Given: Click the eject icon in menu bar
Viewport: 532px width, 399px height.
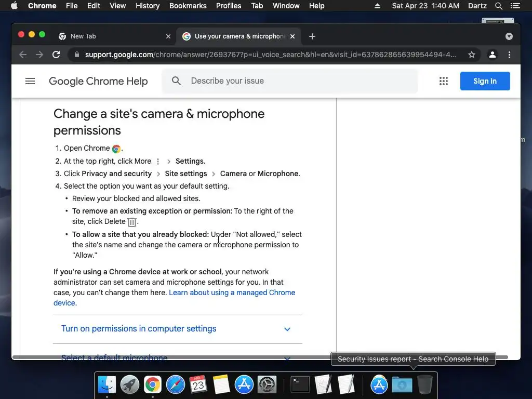Looking at the screenshot, I should [x=377, y=6].
